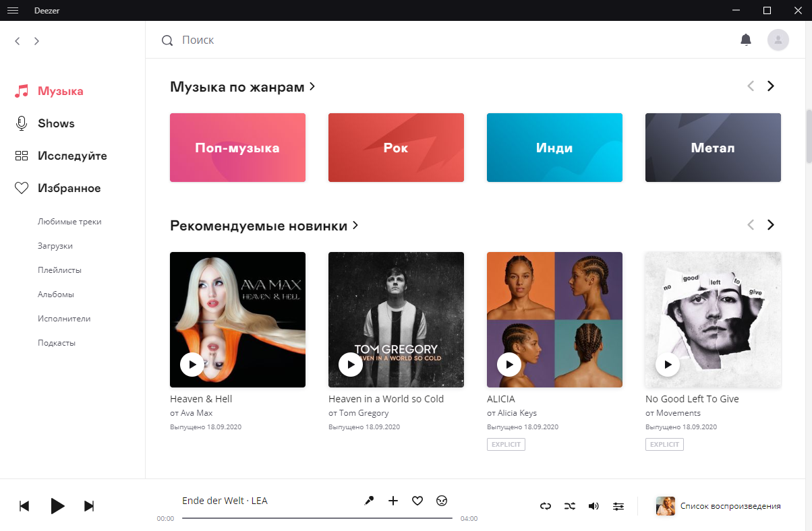Open the ALICIA album title
The width and height of the screenshot is (812, 531).
coord(500,399)
